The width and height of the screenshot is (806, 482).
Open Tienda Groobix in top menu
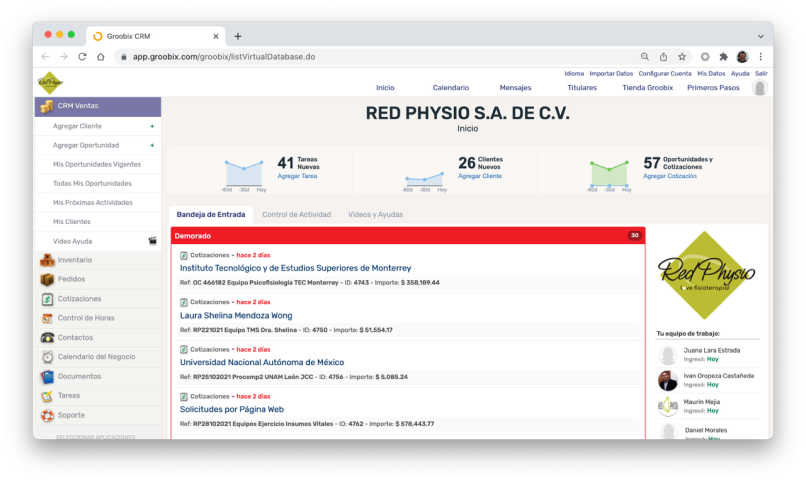(648, 88)
